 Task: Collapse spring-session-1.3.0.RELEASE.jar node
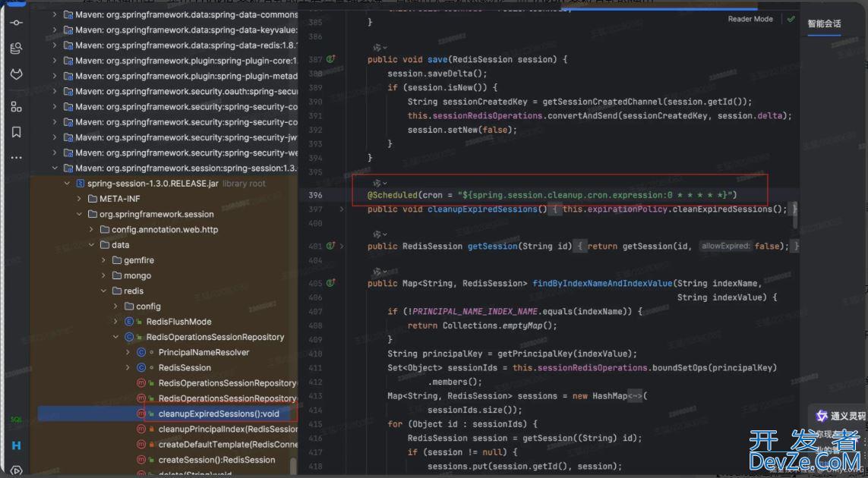(x=67, y=184)
